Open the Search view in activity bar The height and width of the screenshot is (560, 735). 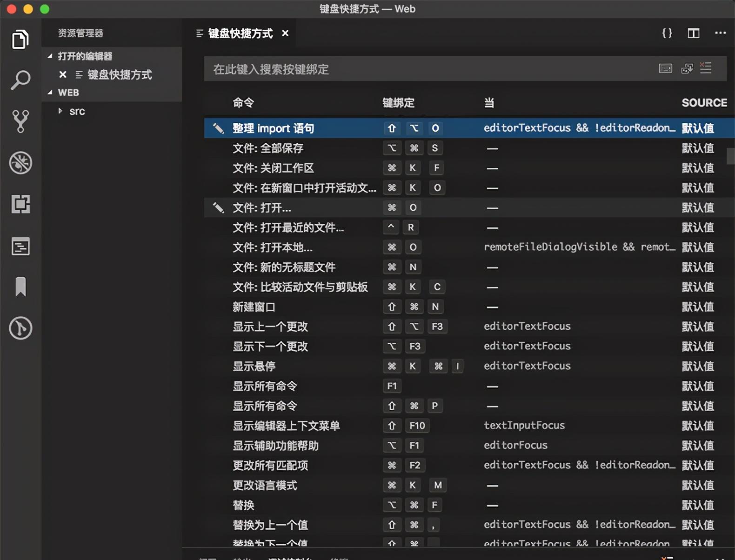20,80
